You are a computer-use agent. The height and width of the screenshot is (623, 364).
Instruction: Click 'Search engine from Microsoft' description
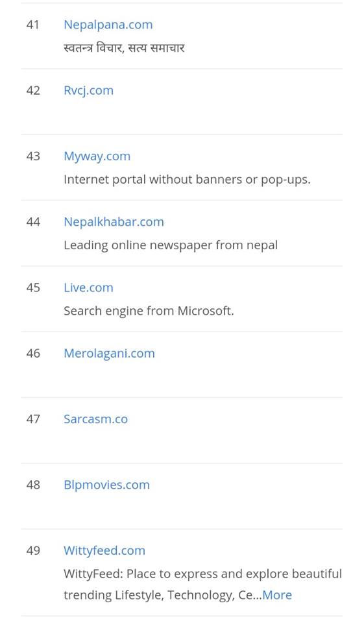(x=149, y=311)
